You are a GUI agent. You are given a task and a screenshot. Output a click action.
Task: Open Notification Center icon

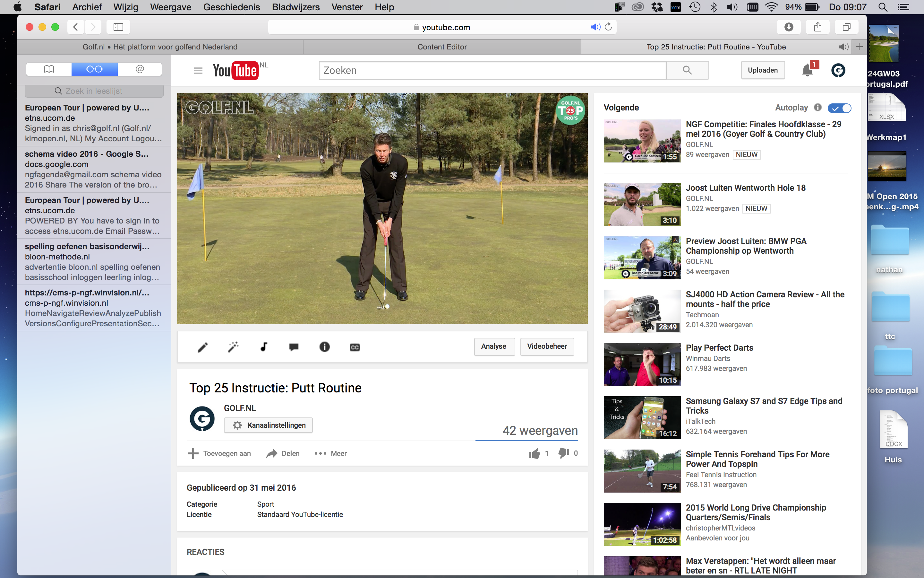point(903,7)
